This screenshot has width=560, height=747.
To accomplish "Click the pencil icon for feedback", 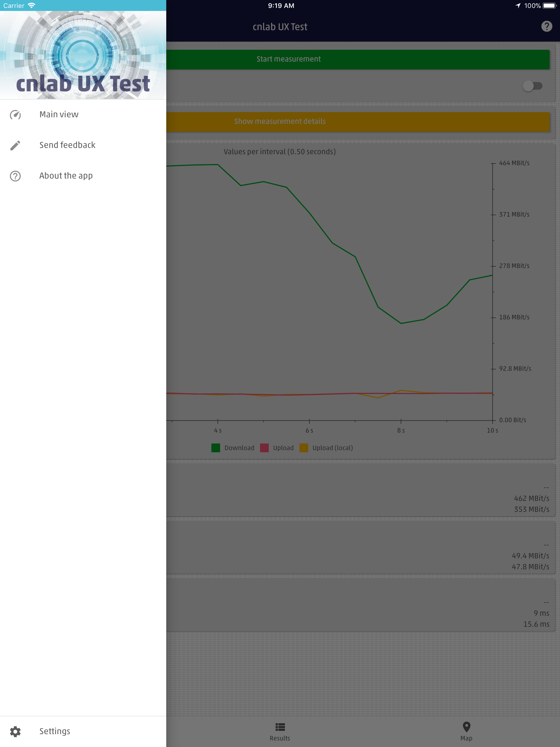I will coord(15,145).
